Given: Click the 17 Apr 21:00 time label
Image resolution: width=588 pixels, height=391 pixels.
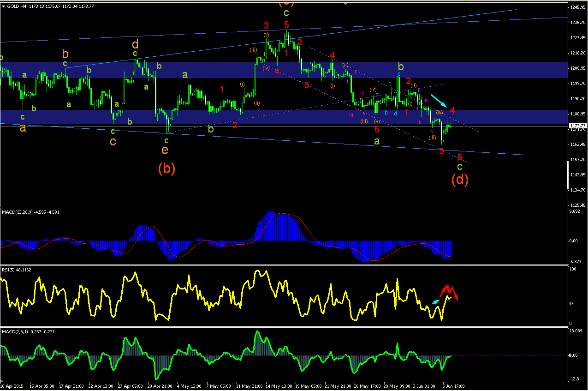Looking at the screenshot, I should click(71, 385).
